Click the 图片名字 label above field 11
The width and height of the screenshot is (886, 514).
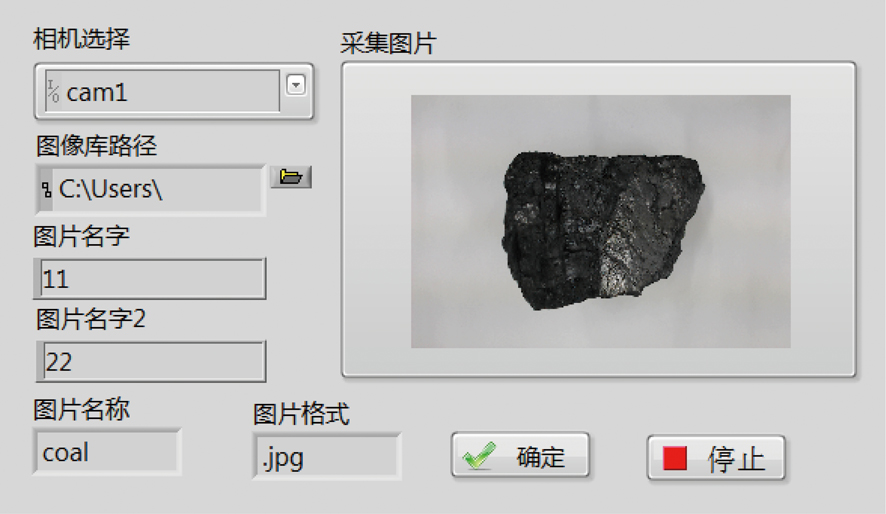point(81,236)
